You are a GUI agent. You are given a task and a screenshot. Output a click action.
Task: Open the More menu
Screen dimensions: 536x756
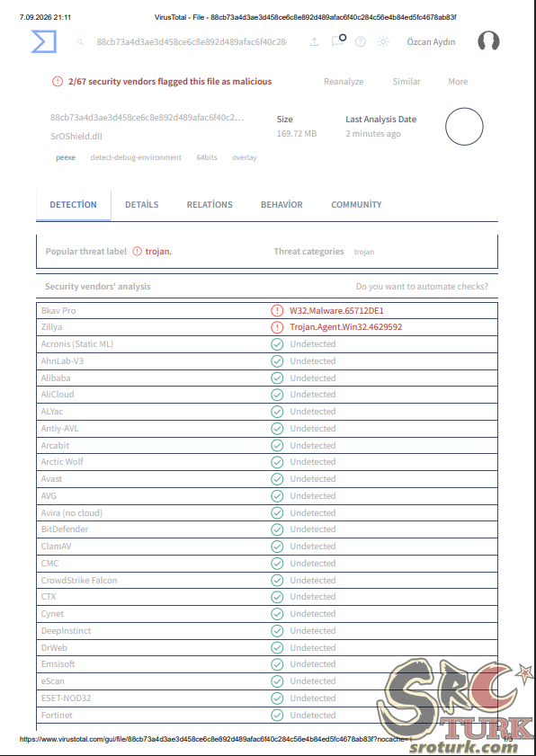pyautogui.click(x=458, y=82)
